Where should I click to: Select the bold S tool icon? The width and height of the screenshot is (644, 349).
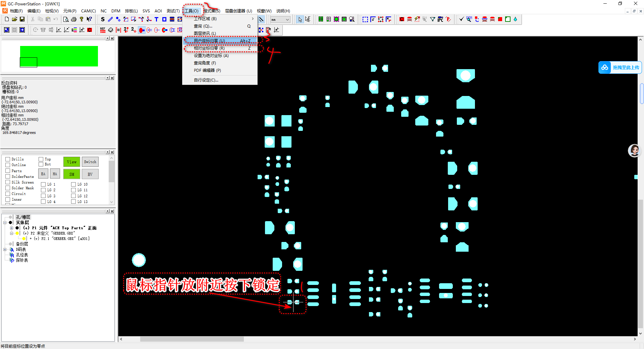(103, 19)
